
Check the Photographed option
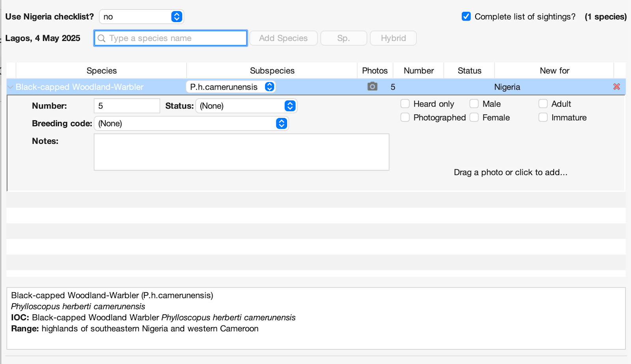pyautogui.click(x=405, y=118)
